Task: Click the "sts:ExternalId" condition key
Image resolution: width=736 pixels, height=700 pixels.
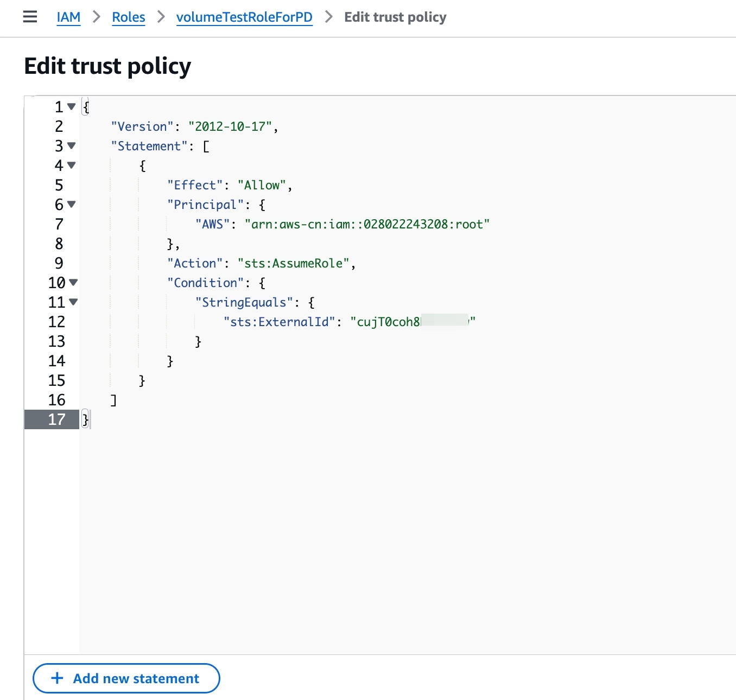Action: (279, 322)
